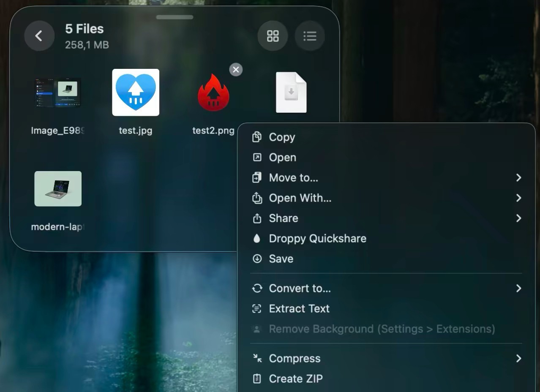Screen dimensions: 540x392
Task: Choose Copy from the context menu
Action: pyautogui.click(x=282, y=137)
